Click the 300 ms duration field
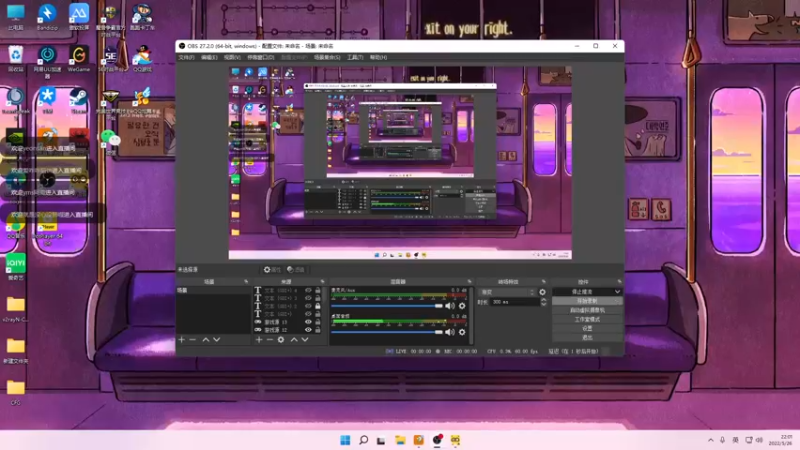The width and height of the screenshot is (800, 450). 514,302
